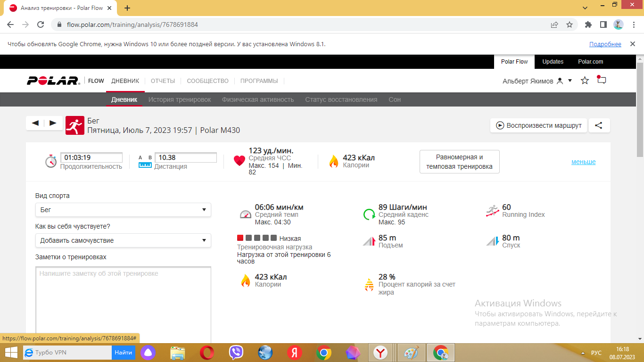This screenshot has height=362, width=644.
Task: Click the Равномерная и темповая тренировка button
Action: pos(459,162)
